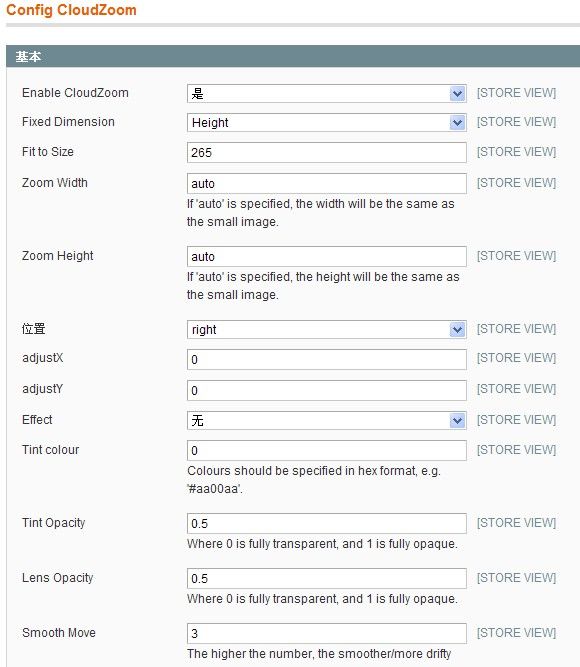
Task: Click the Smooth Move hint text
Action: (319, 654)
